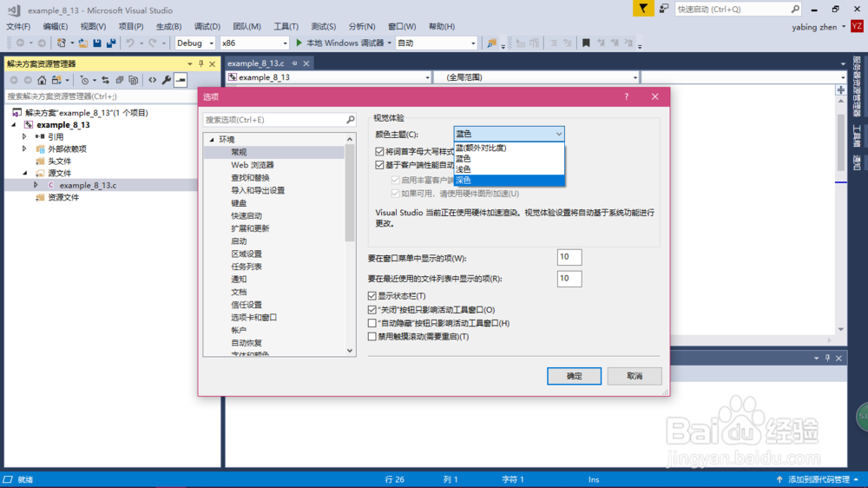868x488 pixels.
Task: Expand the 外部依赖项 node
Action: (x=24, y=148)
